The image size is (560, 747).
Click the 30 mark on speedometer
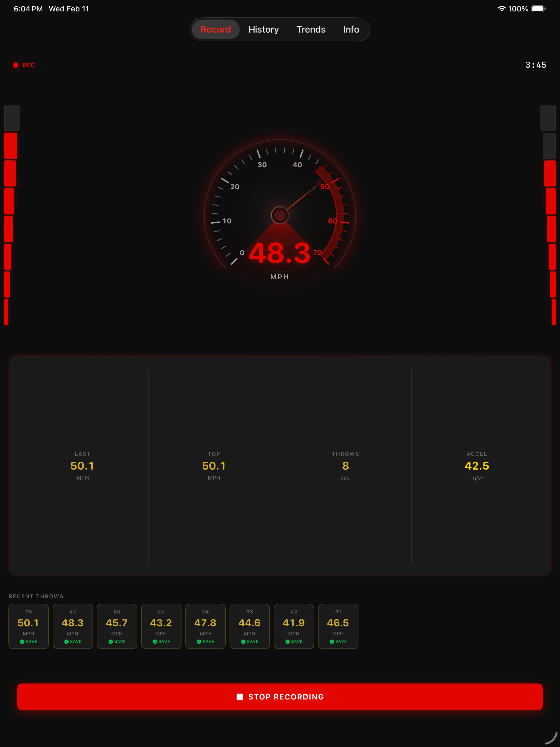262,165
